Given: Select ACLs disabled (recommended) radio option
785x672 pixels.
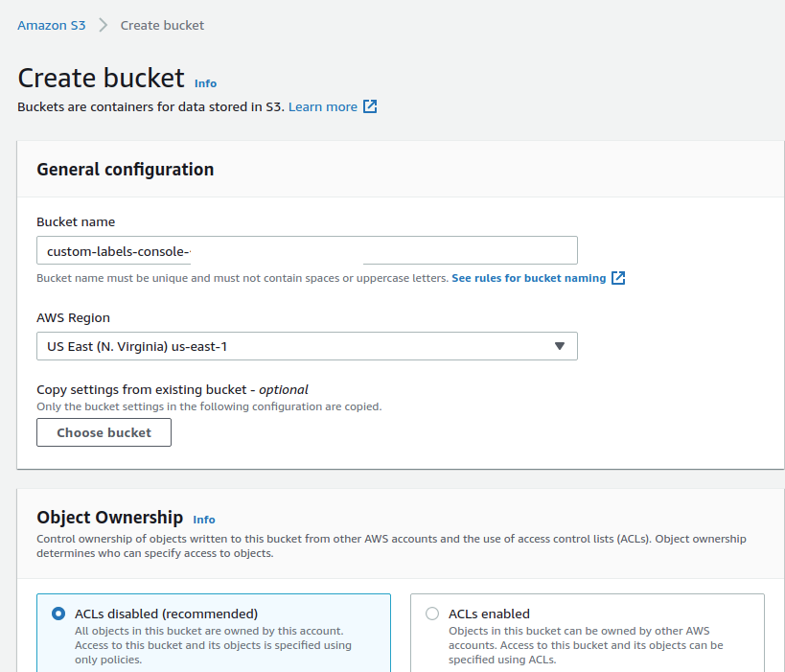Looking at the screenshot, I should click(x=58, y=614).
